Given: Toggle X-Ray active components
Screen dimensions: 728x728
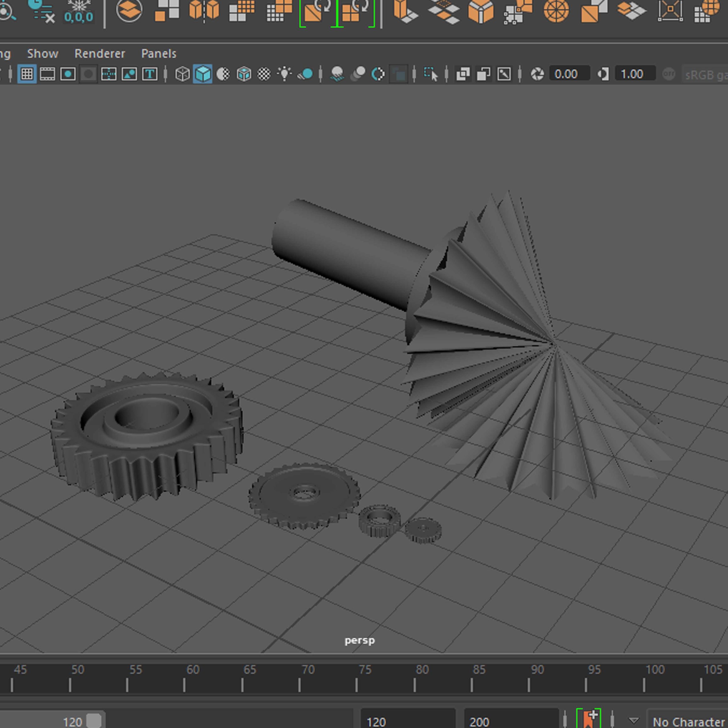Looking at the screenshot, I should coord(483,74).
